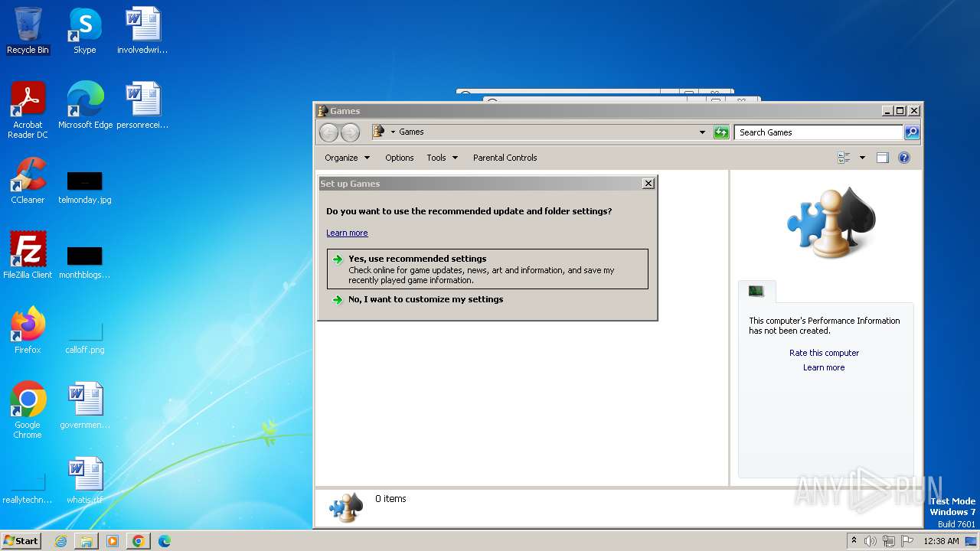Close the Set up Games dialog
This screenshot has width=980, height=551.
click(x=648, y=184)
